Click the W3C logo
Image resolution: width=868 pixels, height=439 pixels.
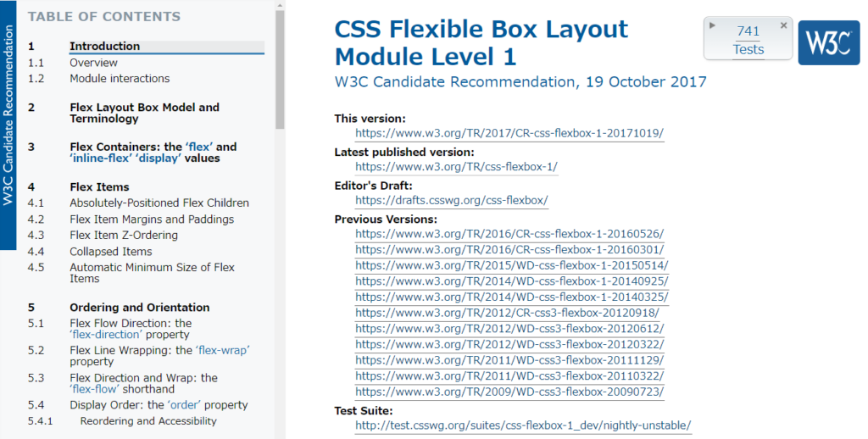[x=829, y=41]
